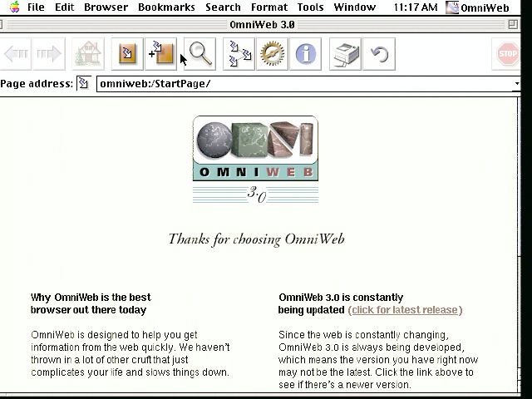Open the Bookmarks menu
Image resolution: width=532 pixels, height=399 pixels.
[166, 7]
